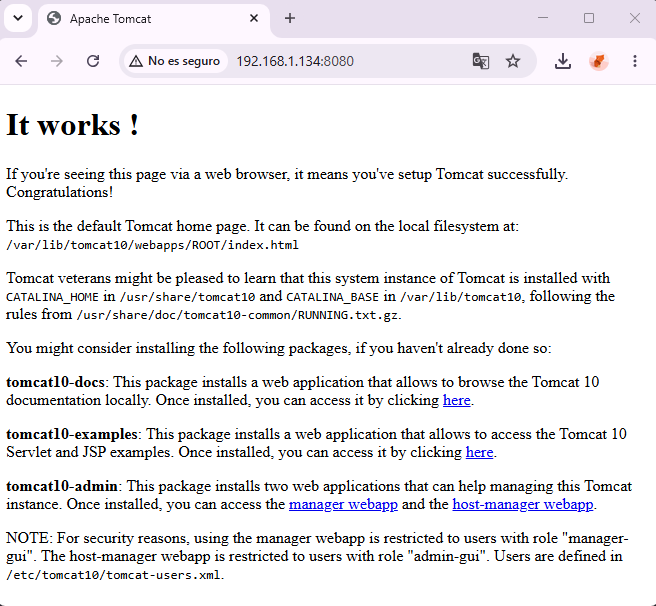Click the 'No es seguro' security warning chip
The width and height of the screenshot is (656, 606).
[x=174, y=61]
